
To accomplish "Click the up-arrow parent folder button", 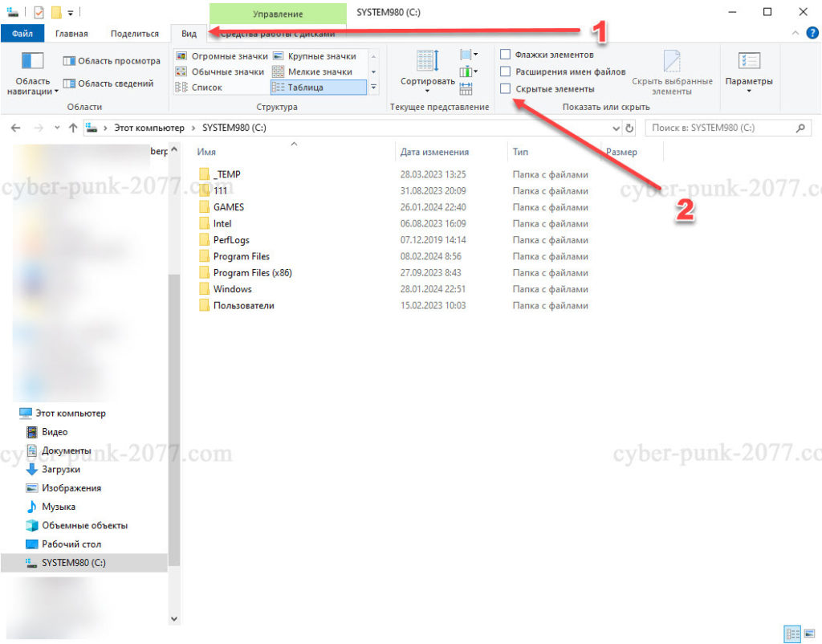I will tap(73, 128).
